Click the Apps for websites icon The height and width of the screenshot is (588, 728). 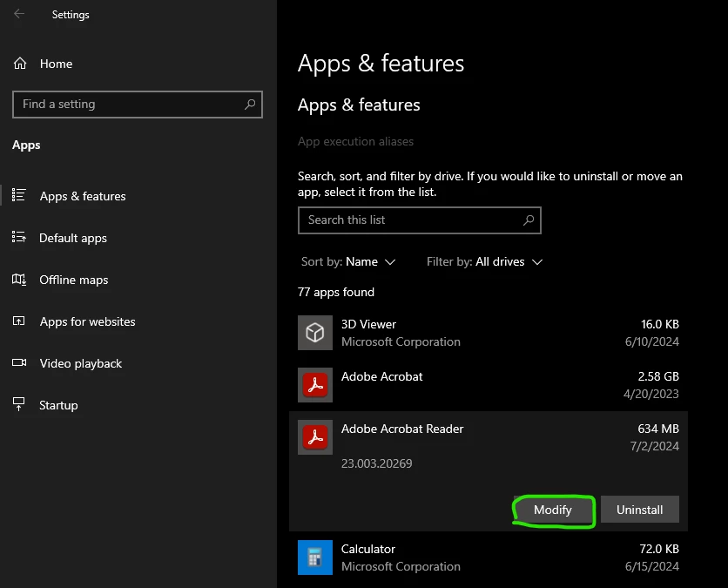click(18, 321)
